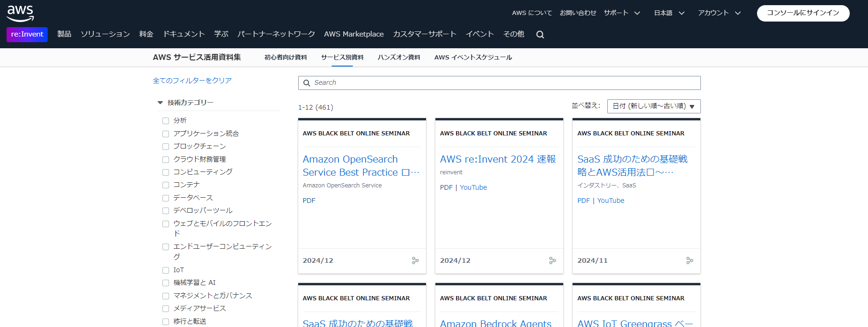Collapse the 技術カテゴリー filter section
The height and width of the screenshot is (327, 868).
(160, 103)
